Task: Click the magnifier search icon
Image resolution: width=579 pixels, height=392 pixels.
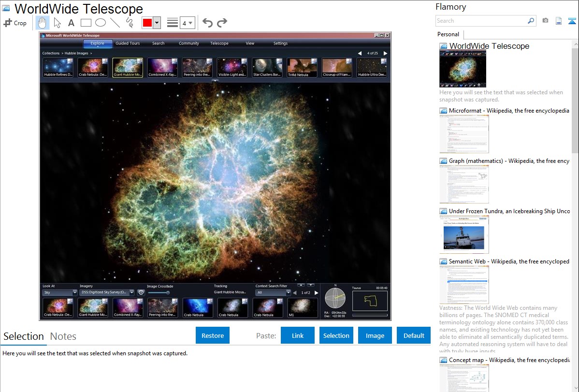Action: (531, 21)
